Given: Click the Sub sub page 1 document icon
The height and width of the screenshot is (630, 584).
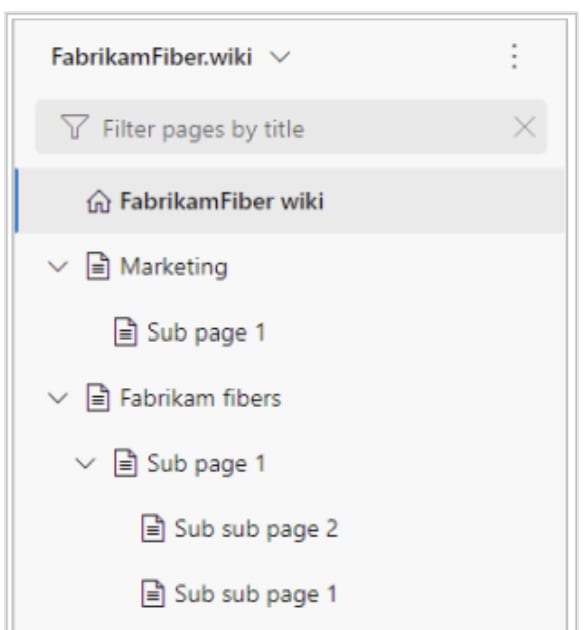Looking at the screenshot, I should [x=153, y=593].
